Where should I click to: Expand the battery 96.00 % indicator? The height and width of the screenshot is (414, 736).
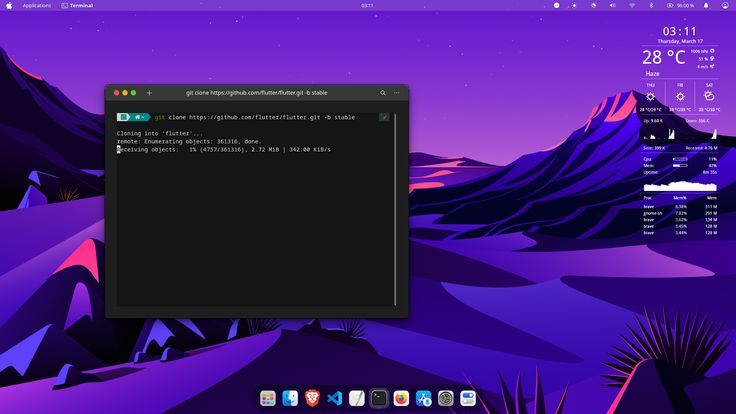683,5
